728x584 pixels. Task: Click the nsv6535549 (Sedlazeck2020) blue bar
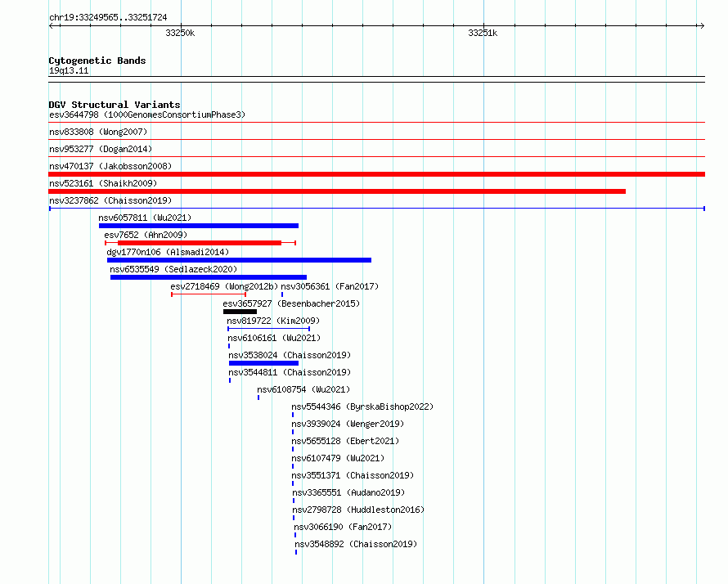click(x=209, y=277)
